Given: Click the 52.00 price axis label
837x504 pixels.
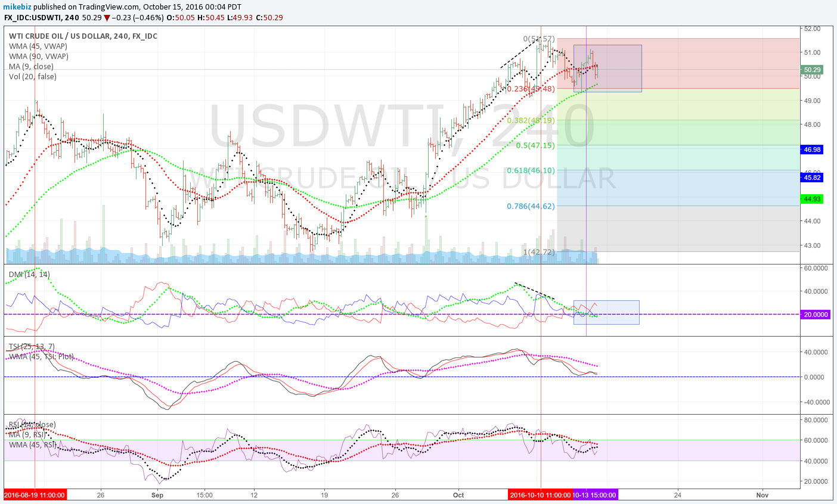Looking at the screenshot, I should pos(812,29).
